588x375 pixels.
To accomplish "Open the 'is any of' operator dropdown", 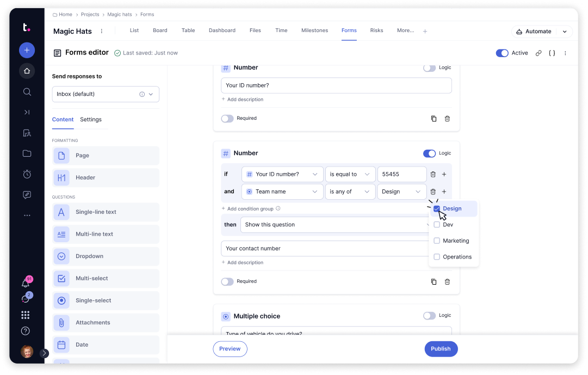I will click(350, 192).
